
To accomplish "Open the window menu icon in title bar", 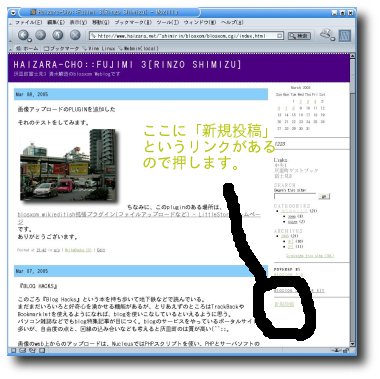I will 13,13.
